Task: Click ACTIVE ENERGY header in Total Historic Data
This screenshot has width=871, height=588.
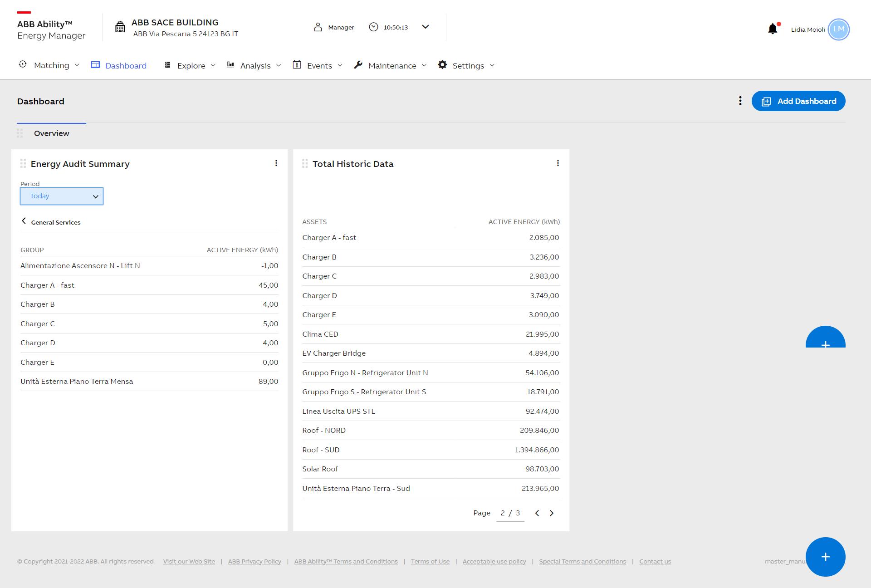Action: tap(524, 222)
